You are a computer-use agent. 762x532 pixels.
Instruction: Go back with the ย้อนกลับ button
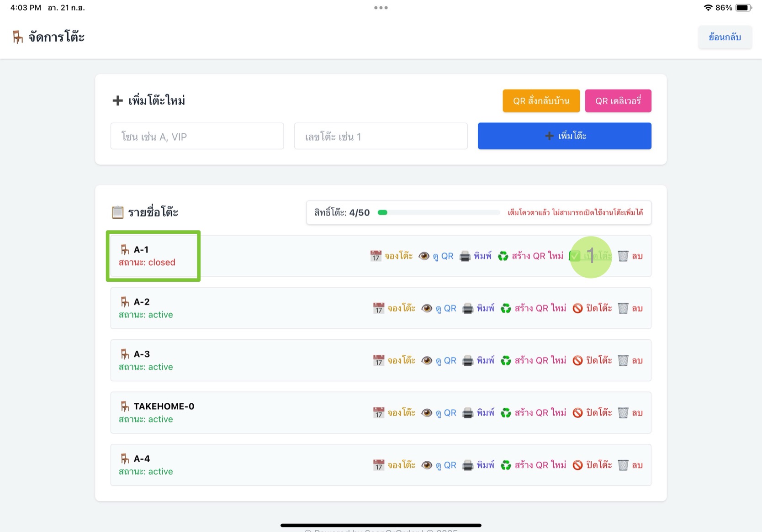tap(725, 37)
